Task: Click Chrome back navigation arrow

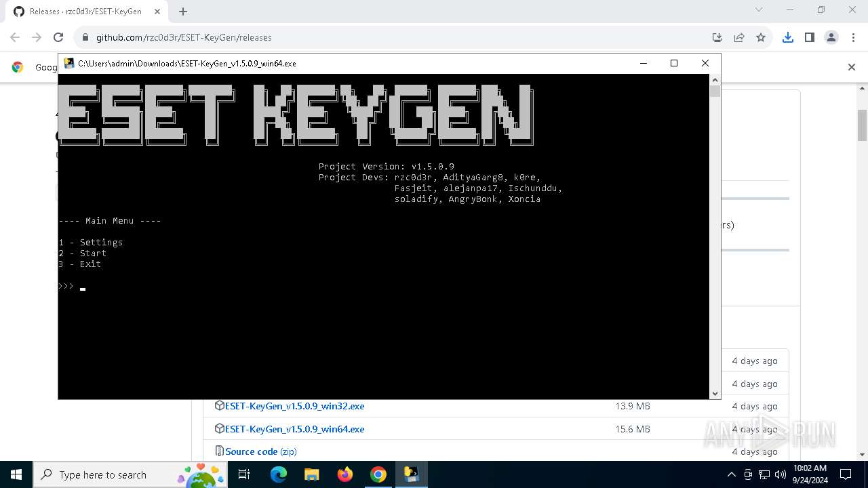Action: tap(15, 37)
